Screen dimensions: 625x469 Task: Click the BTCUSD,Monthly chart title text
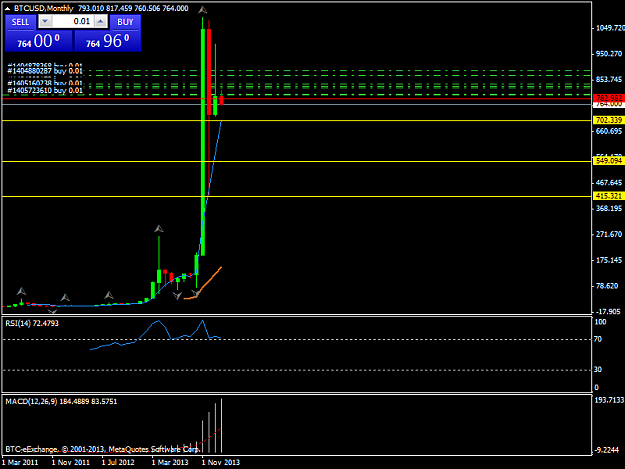(44, 8)
